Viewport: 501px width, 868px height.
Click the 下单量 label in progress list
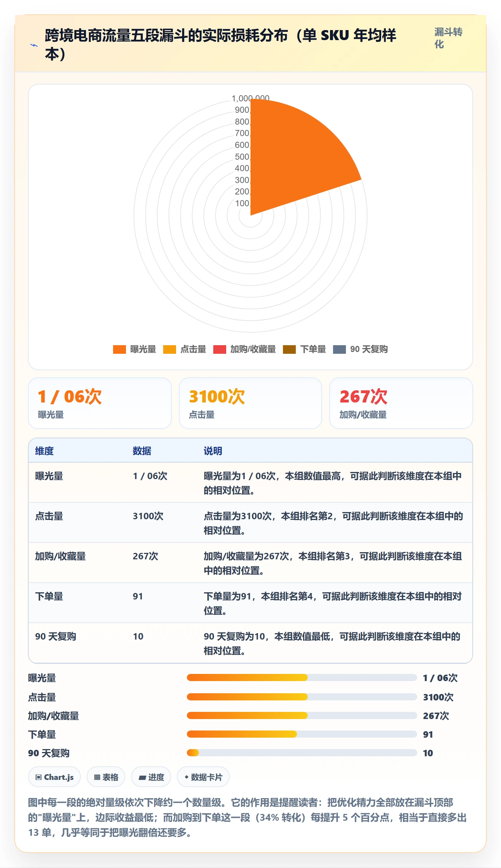pos(42,734)
